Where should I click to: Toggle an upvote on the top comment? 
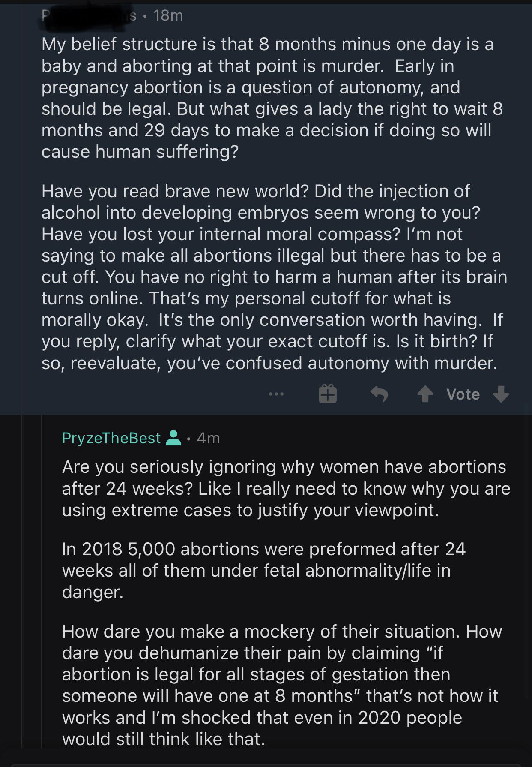425,394
